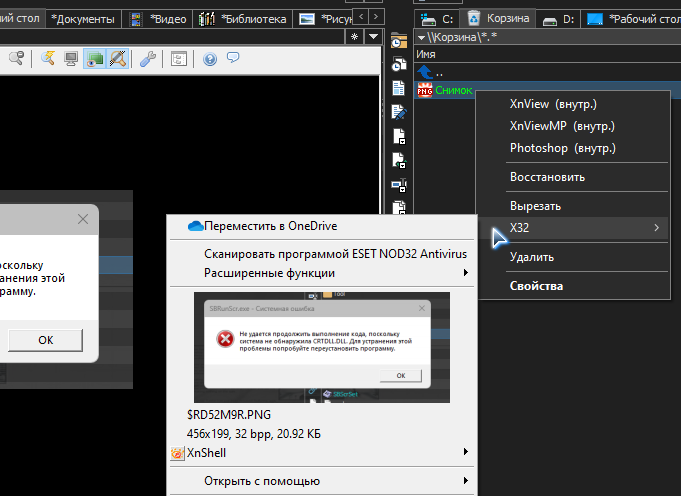
Task: Click the PNG file icon next to Снимок
Action: 424,90
